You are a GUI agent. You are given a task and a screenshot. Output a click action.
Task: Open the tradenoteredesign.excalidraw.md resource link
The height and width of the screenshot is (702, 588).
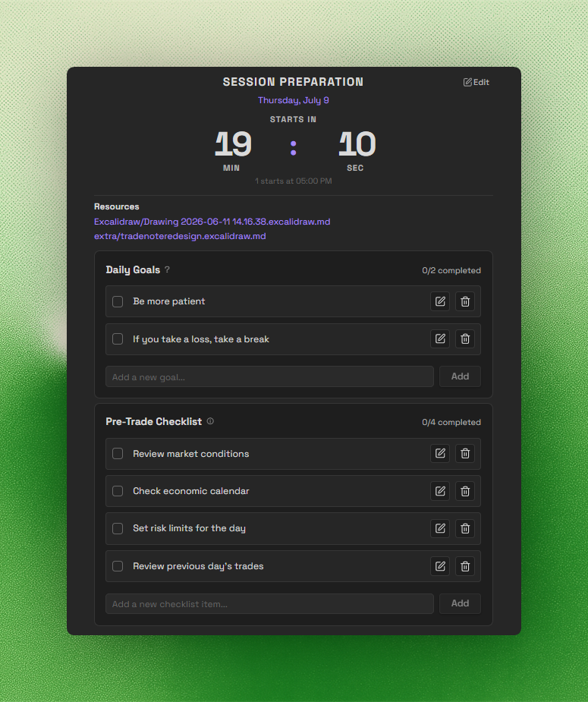180,236
